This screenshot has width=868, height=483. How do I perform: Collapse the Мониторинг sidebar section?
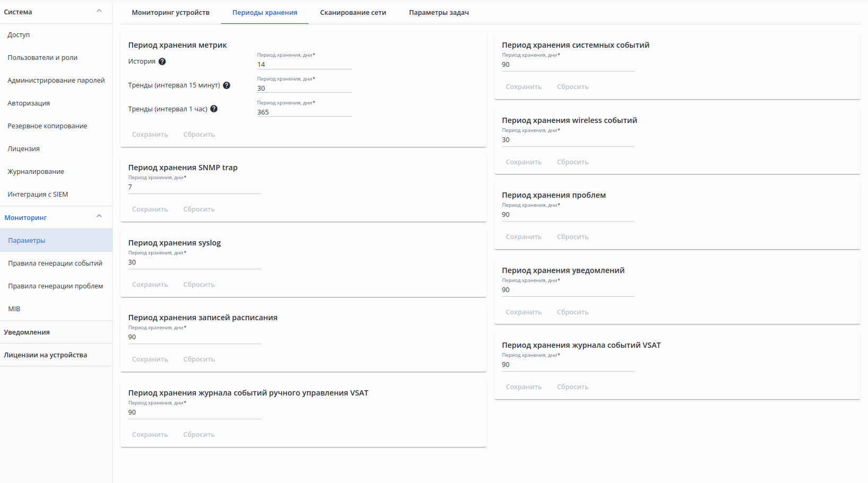(x=99, y=216)
